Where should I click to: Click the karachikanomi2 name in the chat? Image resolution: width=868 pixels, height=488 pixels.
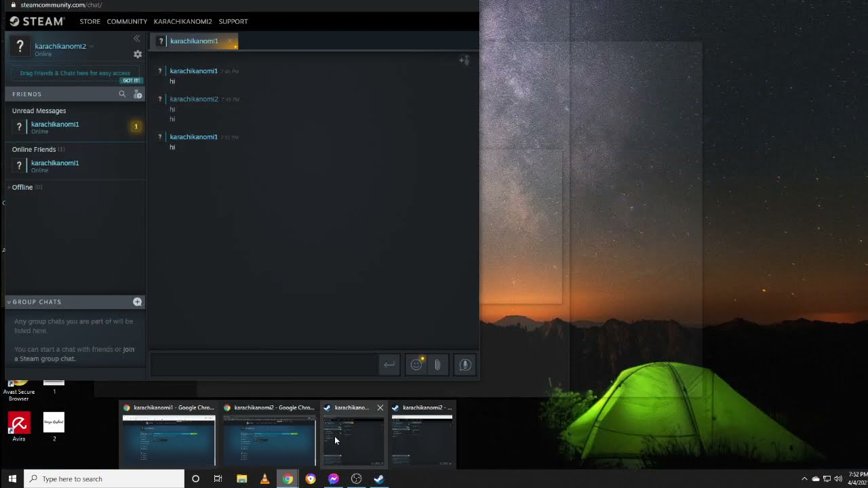click(x=194, y=99)
